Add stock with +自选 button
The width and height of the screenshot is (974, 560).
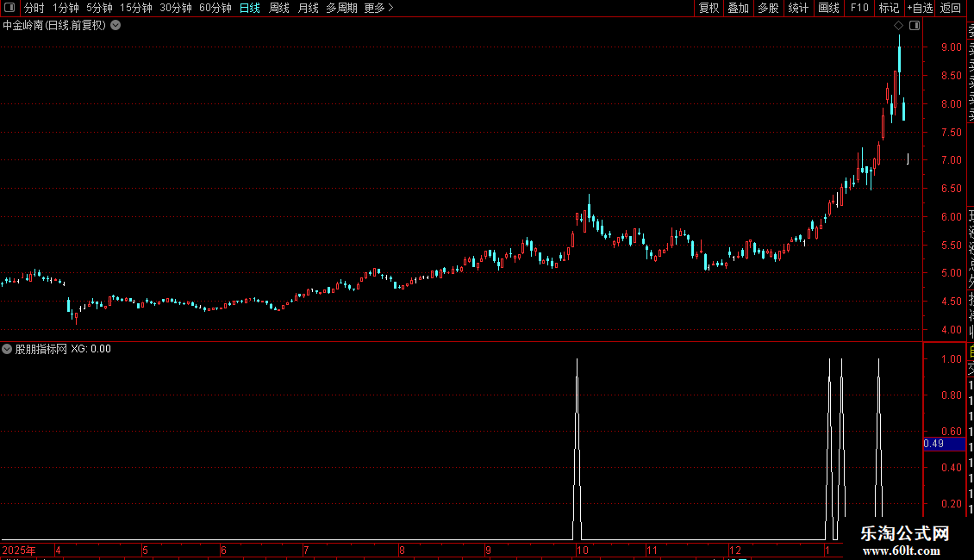920,8
